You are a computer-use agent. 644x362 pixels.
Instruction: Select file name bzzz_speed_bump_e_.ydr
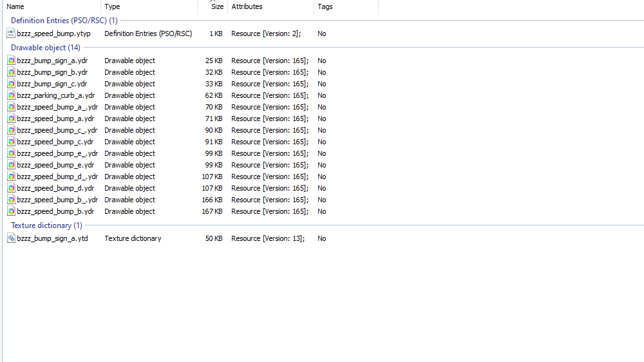tap(57, 153)
